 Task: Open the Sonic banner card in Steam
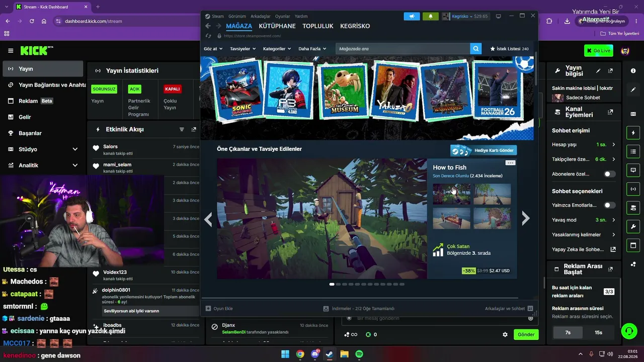coord(237,91)
